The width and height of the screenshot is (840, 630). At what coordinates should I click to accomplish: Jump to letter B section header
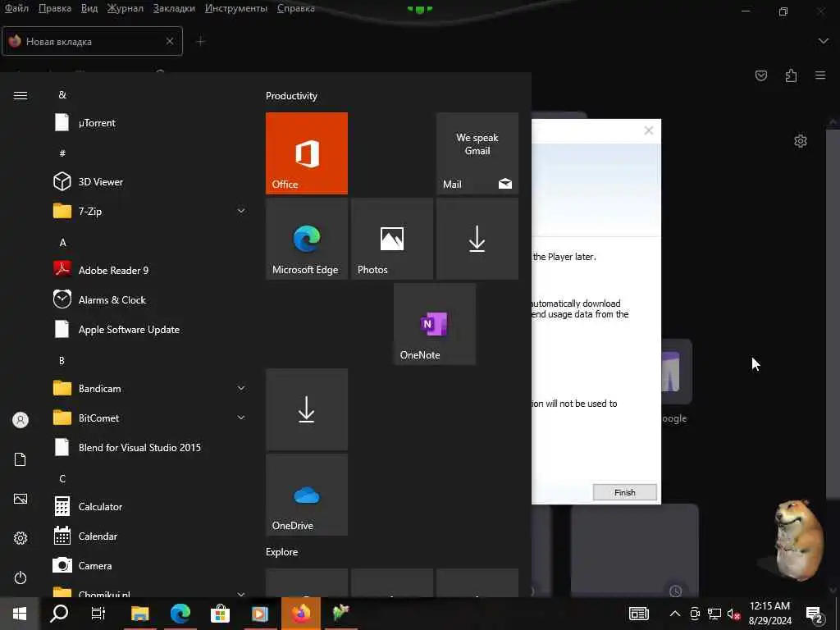pos(62,361)
